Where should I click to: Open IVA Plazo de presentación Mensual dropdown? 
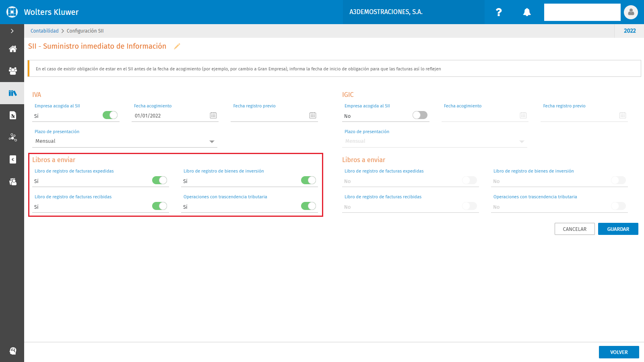(x=125, y=141)
